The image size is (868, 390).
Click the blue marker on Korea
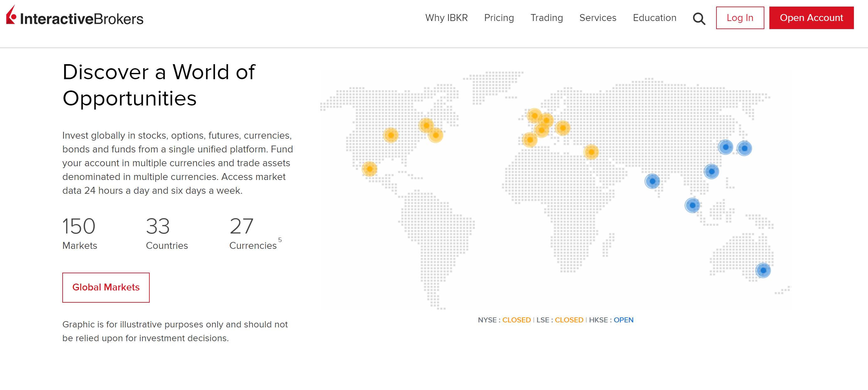tap(725, 147)
